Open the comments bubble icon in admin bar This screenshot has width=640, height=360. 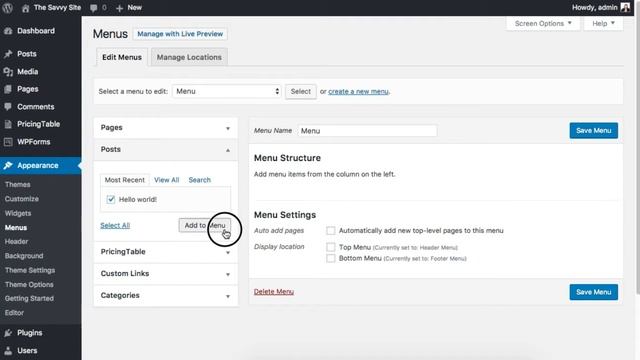[93, 8]
